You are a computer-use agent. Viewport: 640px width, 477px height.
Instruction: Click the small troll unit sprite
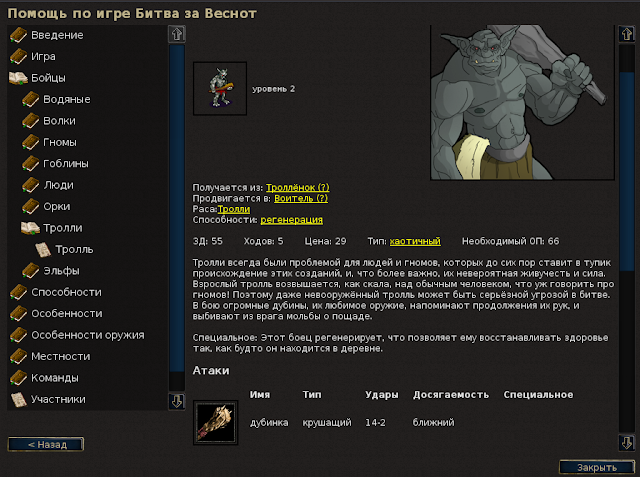pos(220,89)
